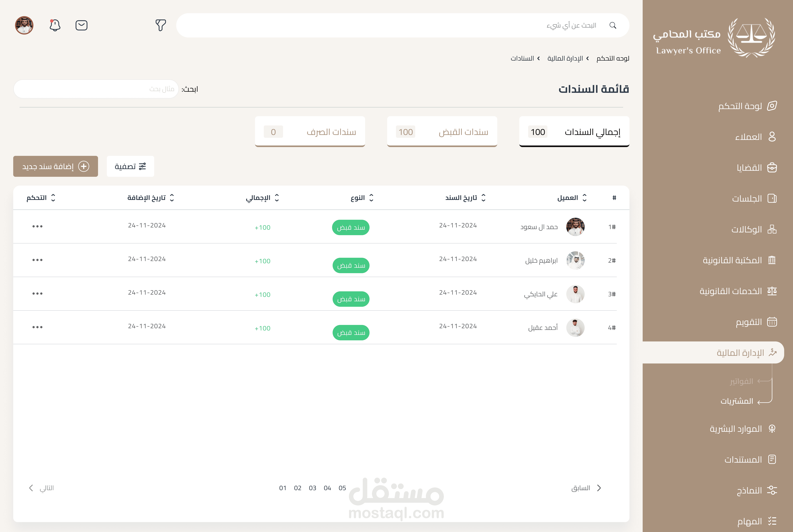Viewport: 793px width, 532px height.
Task: Sort table by تاريخ الإضافة column arrows
Action: (172, 198)
